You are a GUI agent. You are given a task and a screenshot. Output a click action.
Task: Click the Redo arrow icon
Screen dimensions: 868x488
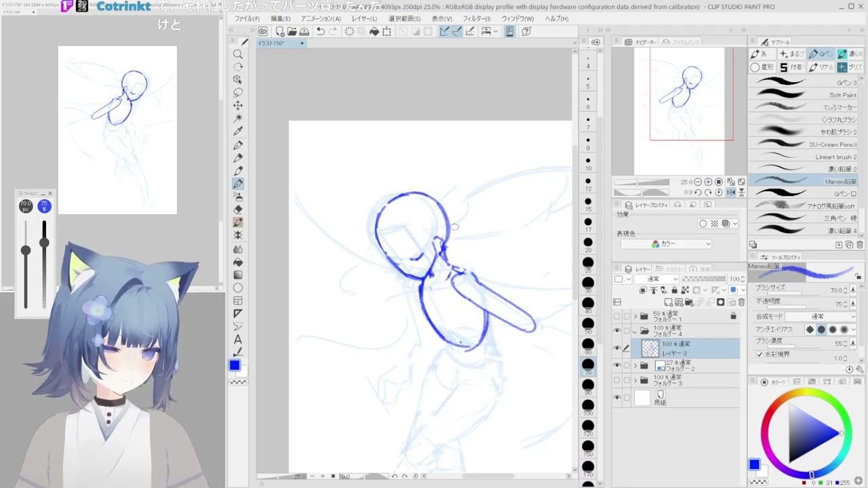click(x=333, y=31)
